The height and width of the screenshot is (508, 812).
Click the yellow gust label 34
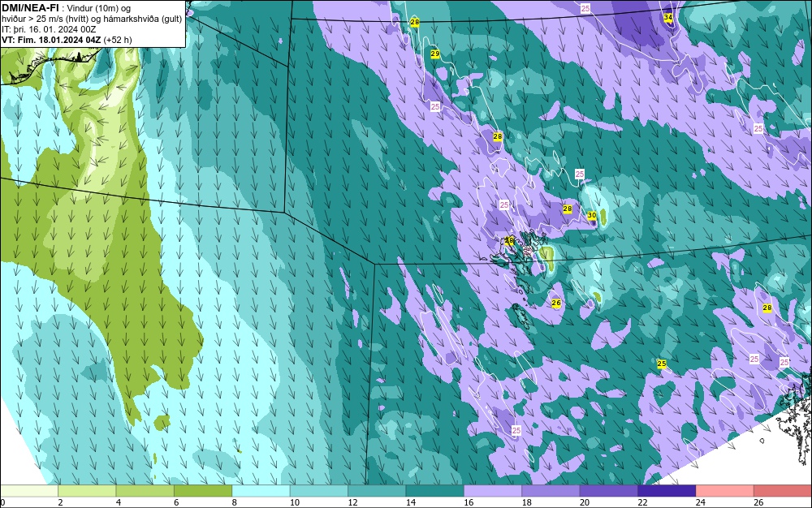(x=668, y=17)
